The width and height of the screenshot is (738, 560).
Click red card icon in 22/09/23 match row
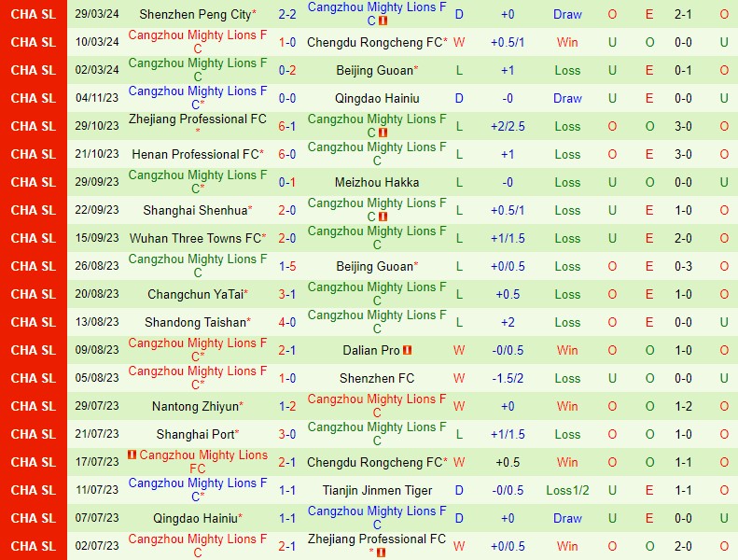(x=383, y=217)
